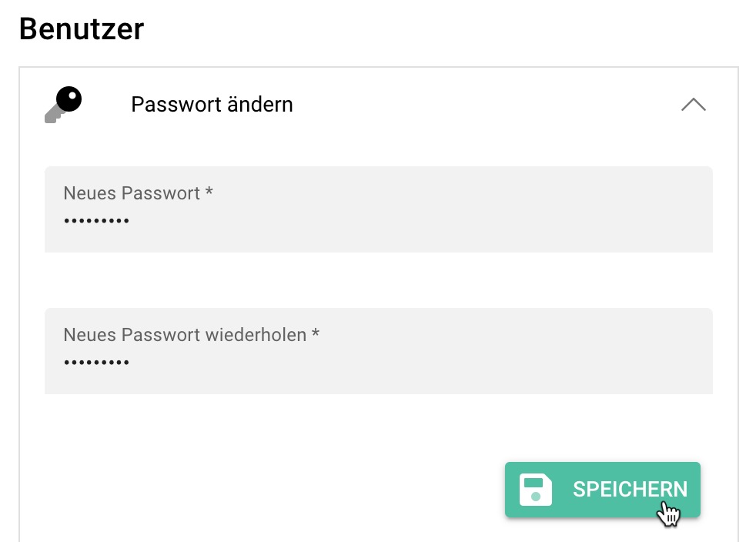
Task: Click the key icon to open password settings
Action: [63, 105]
